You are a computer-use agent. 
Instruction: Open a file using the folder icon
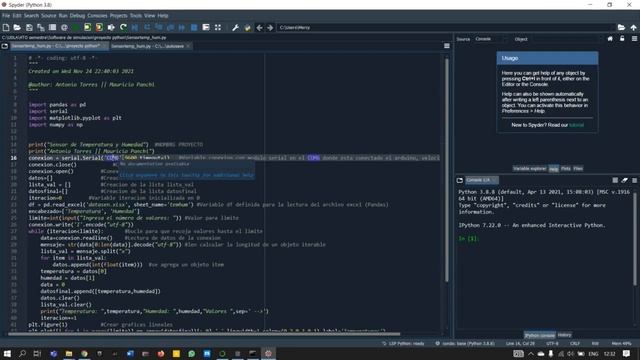pos(17,27)
